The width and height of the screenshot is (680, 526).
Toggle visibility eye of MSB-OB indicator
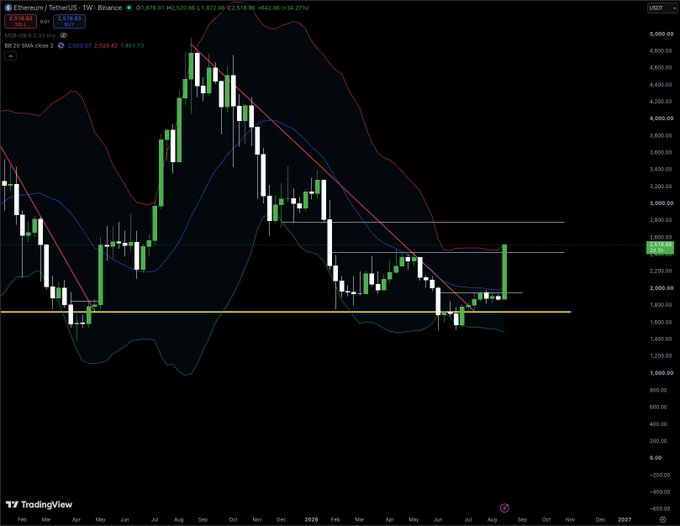64,36
